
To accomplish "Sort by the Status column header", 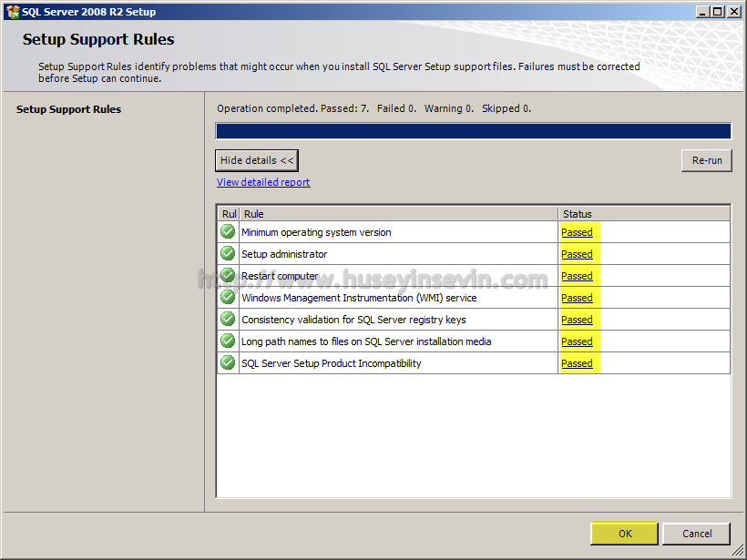I will pyautogui.click(x=644, y=214).
